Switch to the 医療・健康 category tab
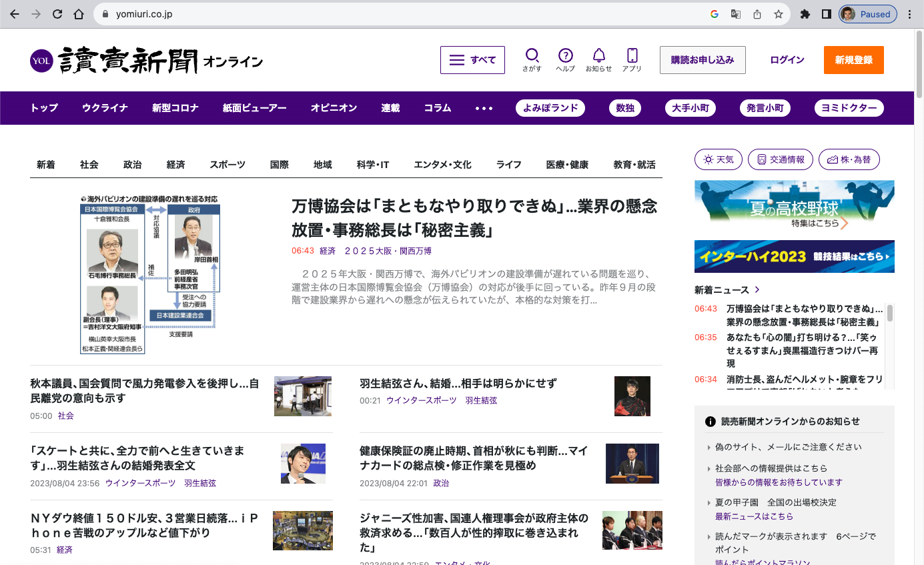924x565 pixels. point(567,165)
